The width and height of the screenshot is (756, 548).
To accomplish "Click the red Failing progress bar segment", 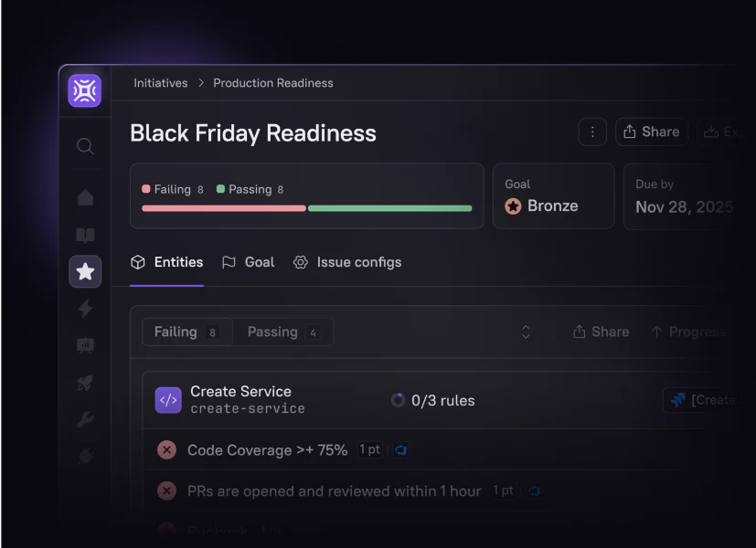I will tap(224, 208).
